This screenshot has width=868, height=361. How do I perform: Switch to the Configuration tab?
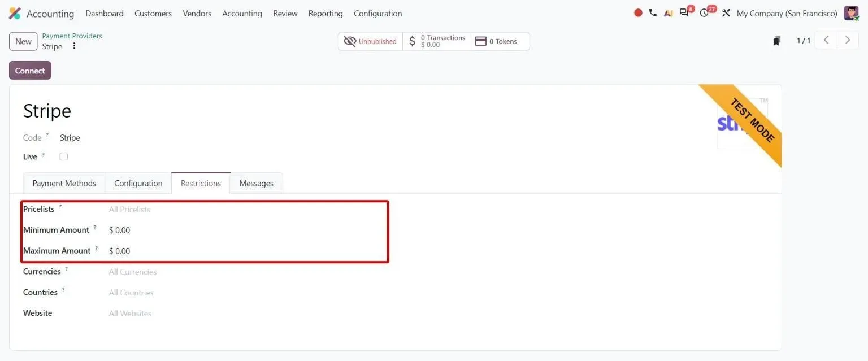(138, 183)
